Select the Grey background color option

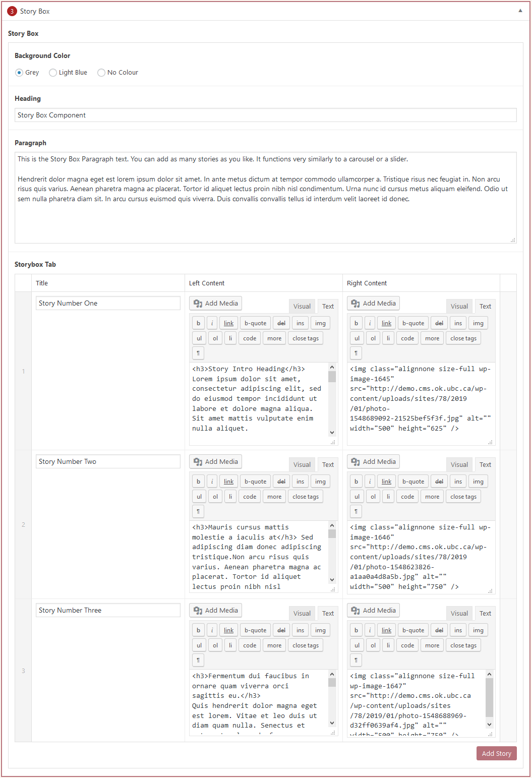[x=19, y=73]
